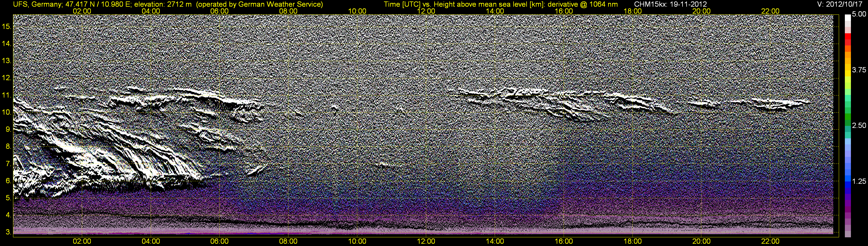Click the '16:00' label on the bottom time axis

pos(564,241)
